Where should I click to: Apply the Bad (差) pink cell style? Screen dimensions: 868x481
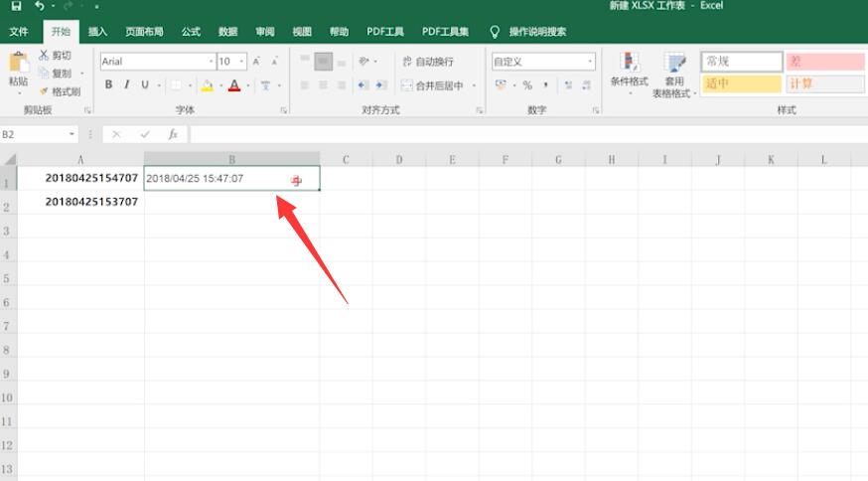pos(825,62)
